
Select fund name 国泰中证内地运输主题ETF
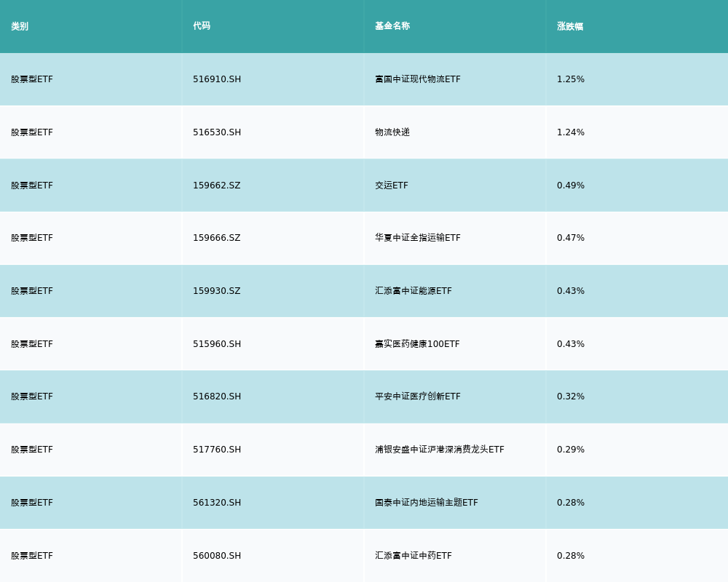click(426, 503)
